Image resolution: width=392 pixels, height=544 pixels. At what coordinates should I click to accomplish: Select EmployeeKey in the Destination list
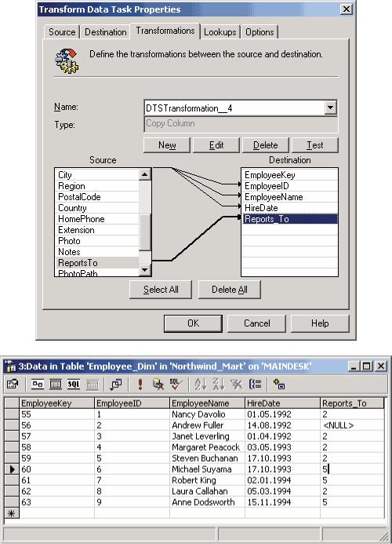[x=290, y=175]
